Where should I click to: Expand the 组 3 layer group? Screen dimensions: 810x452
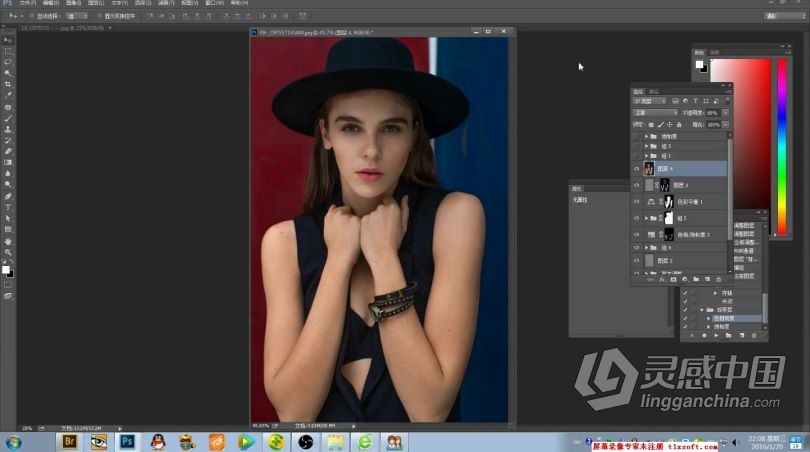[646, 146]
